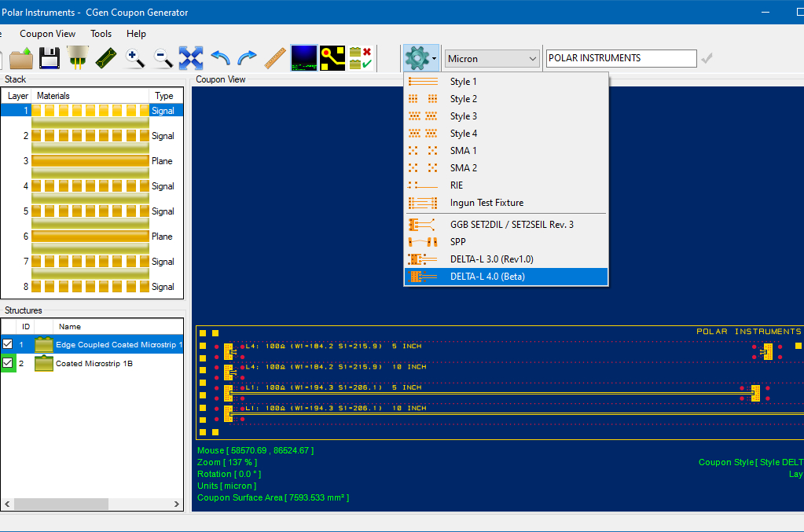Select DELTA-L 4.0 (Beta) coupon style
804x532 pixels.
click(506, 277)
